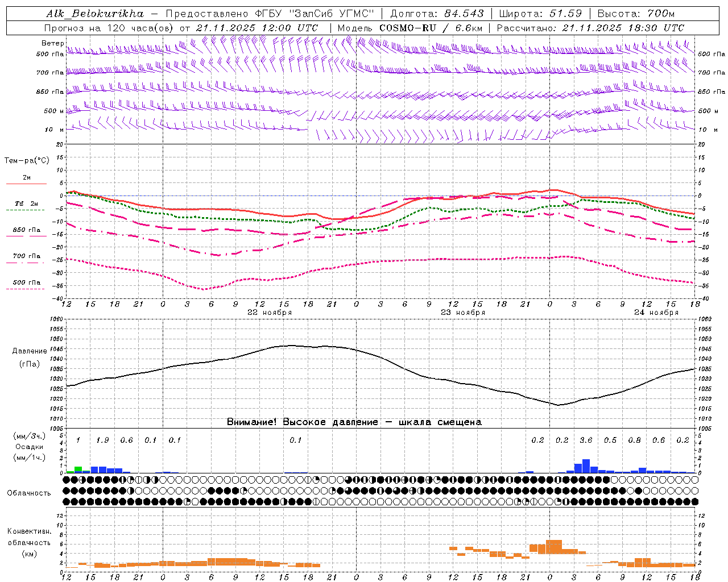Click the 0.8 precipitation total
This screenshot has width=728, height=582.
[634, 440]
